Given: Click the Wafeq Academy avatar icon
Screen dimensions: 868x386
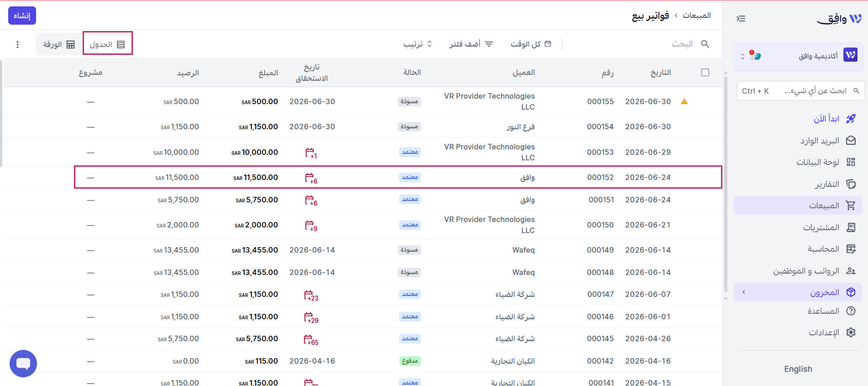Looking at the screenshot, I should tap(850, 56).
